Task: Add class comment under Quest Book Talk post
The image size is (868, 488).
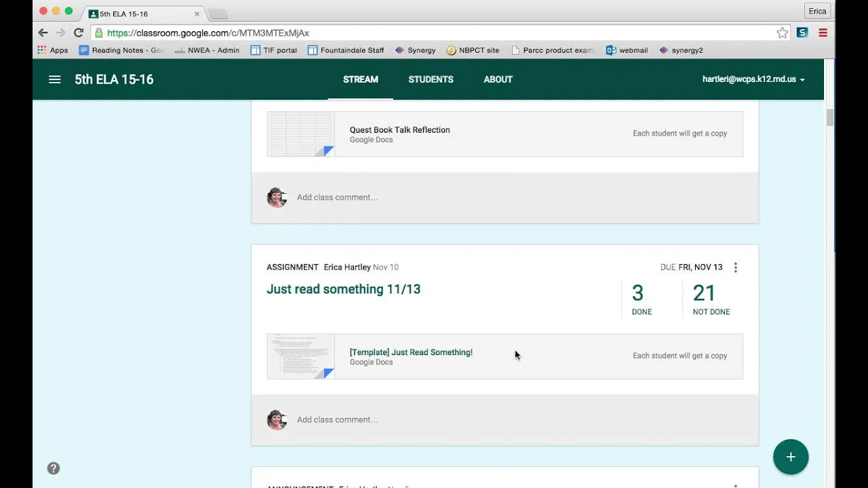Action: (337, 197)
